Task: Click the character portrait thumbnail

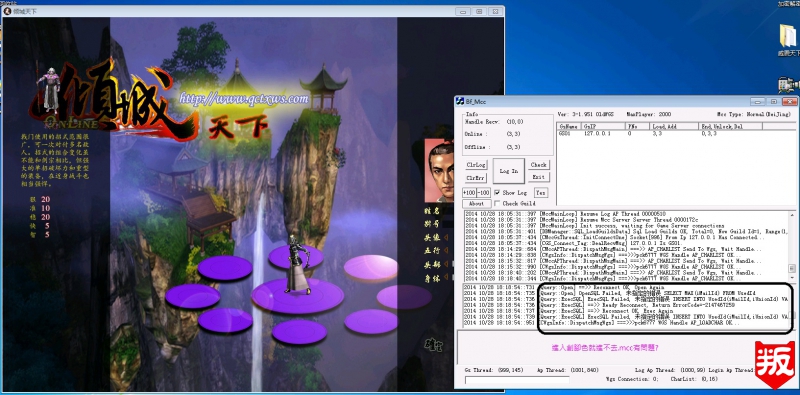Action: point(439,171)
